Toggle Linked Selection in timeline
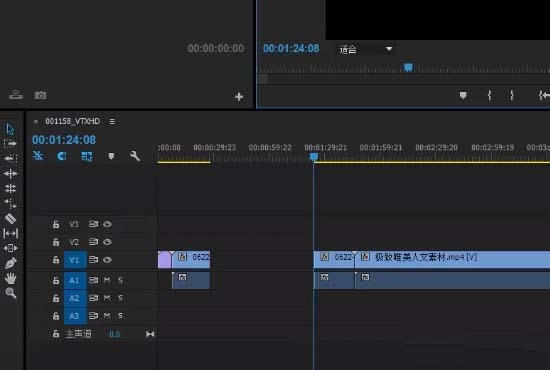This screenshot has height=370, width=550. click(87, 156)
